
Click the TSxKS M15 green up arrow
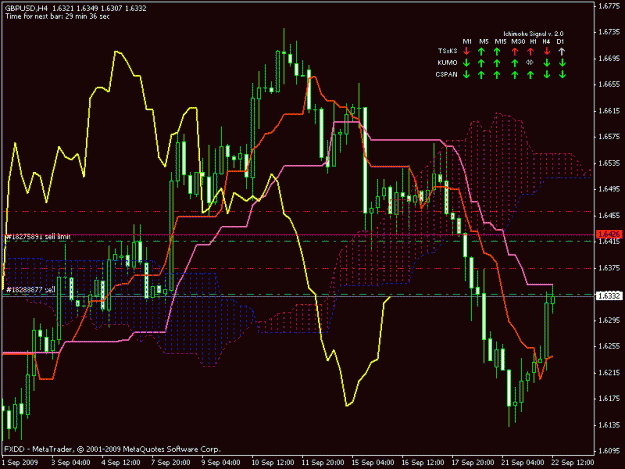(497, 51)
